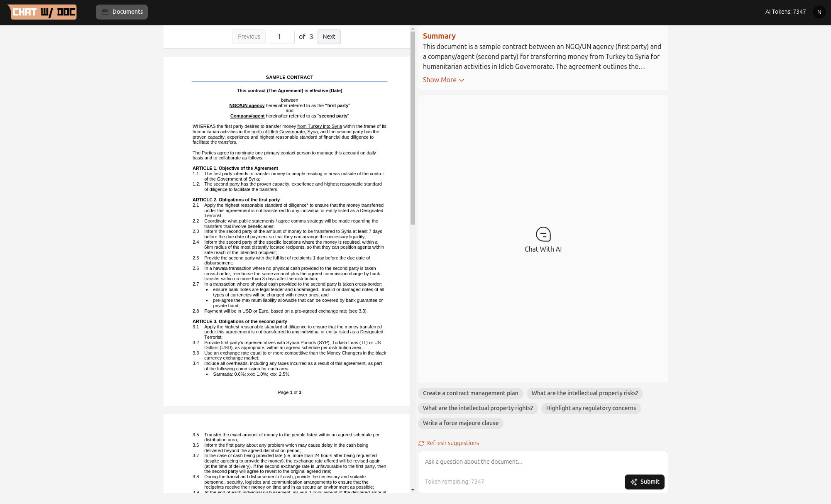Viewport: 831px width, 504px height.
Task: Expand summary with Show More
Action: click(440, 80)
